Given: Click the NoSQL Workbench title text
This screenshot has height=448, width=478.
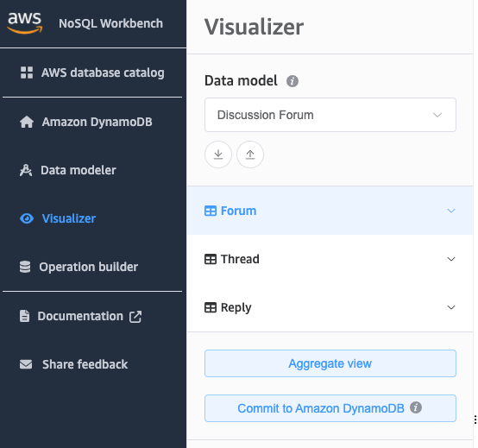Looking at the screenshot, I should [x=111, y=23].
